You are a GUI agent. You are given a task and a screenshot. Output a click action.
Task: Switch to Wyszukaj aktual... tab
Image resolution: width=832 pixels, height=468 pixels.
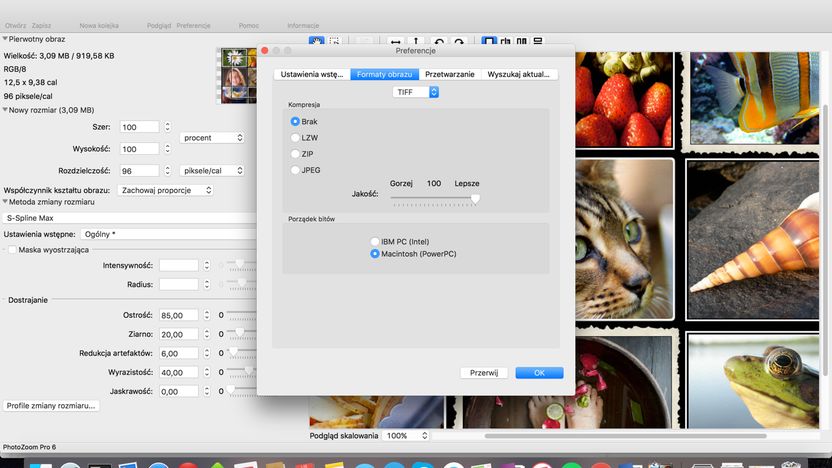[x=518, y=74]
